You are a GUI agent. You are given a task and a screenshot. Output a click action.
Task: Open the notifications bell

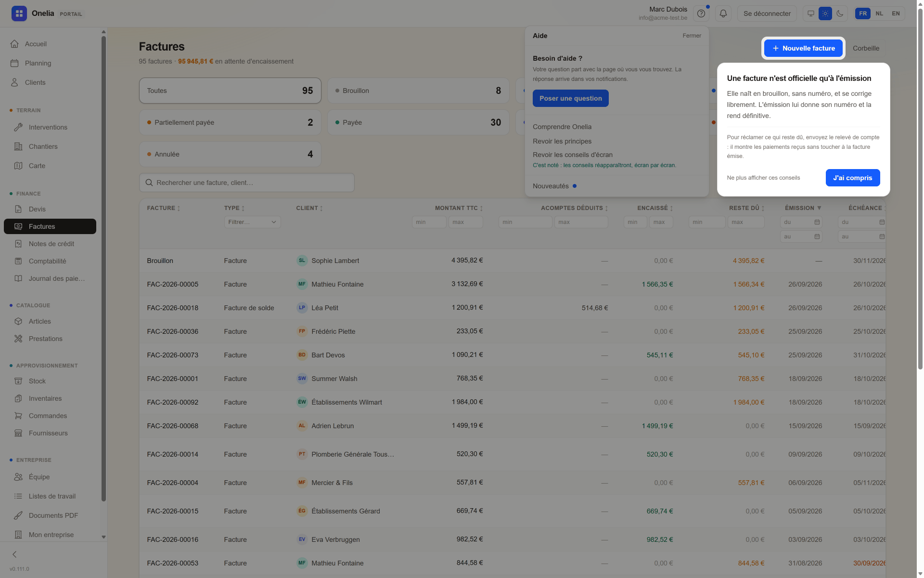click(723, 13)
